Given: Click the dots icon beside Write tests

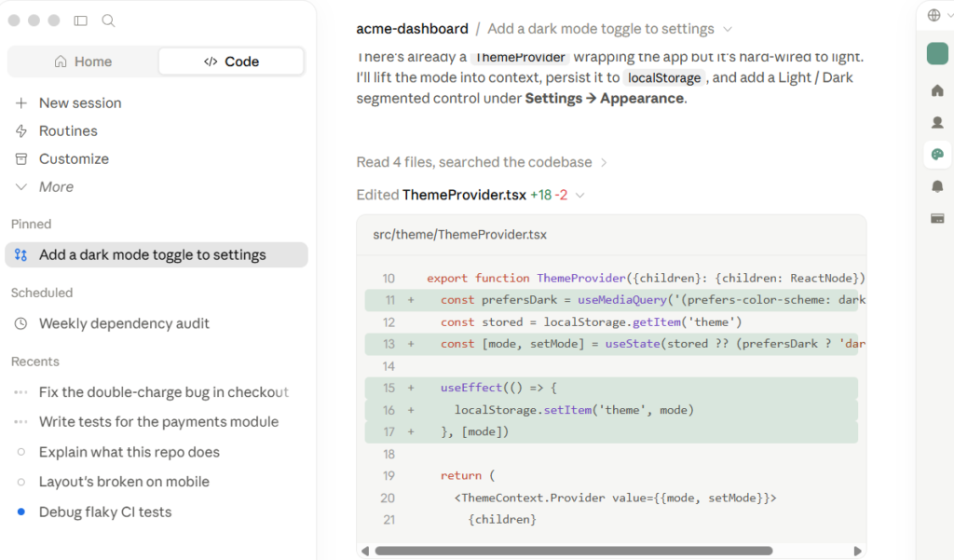Looking at the screenshot, I should (x=20, y=422).
